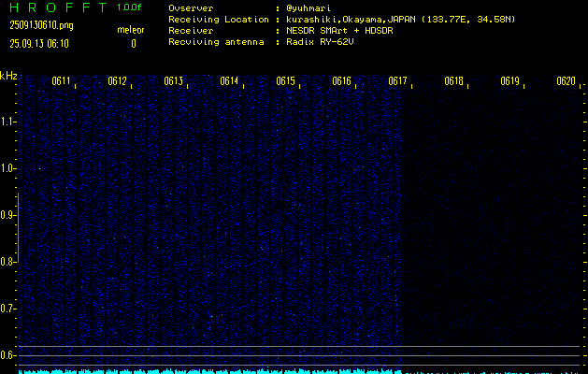The width and height of the screenshot is (588, 374).
Task: Click the HROFFT title text
Action: click(x=58, y=7)
